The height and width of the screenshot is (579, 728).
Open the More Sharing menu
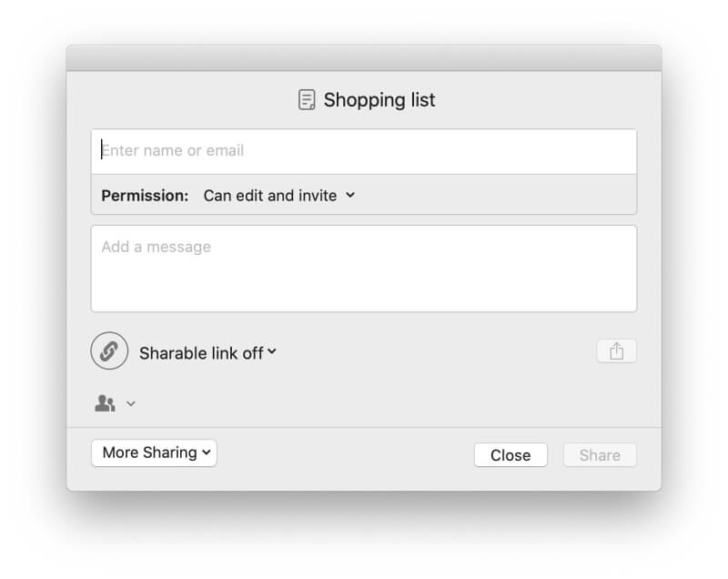(154, 452)
